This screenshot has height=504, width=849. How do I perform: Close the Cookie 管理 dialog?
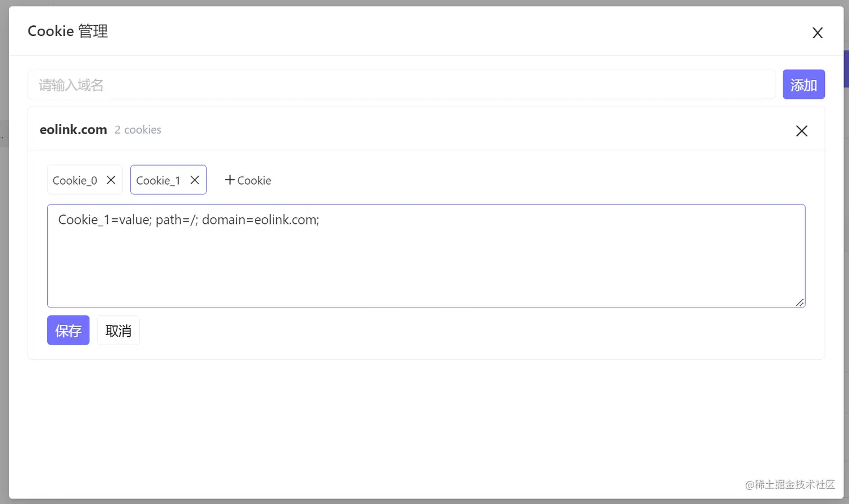pyautogui.click(x=818, y=33)
